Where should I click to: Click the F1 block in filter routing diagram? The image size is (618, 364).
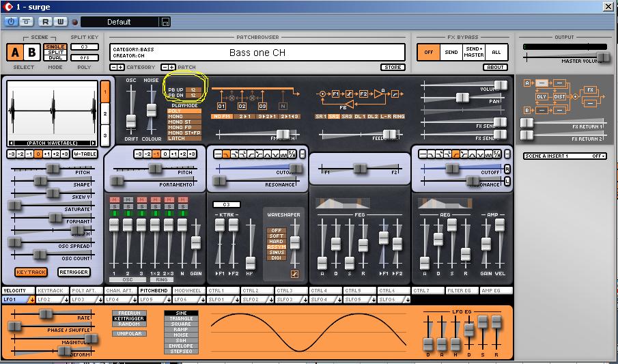335,94
